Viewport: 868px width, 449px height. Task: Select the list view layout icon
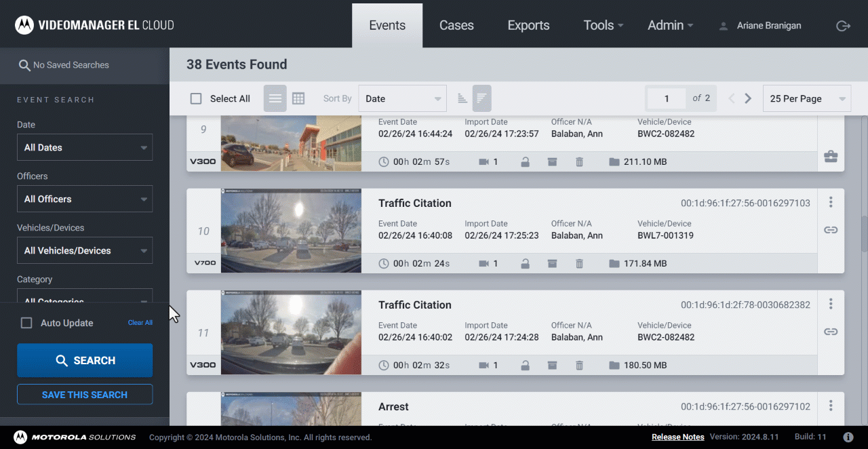coord(275,98)
